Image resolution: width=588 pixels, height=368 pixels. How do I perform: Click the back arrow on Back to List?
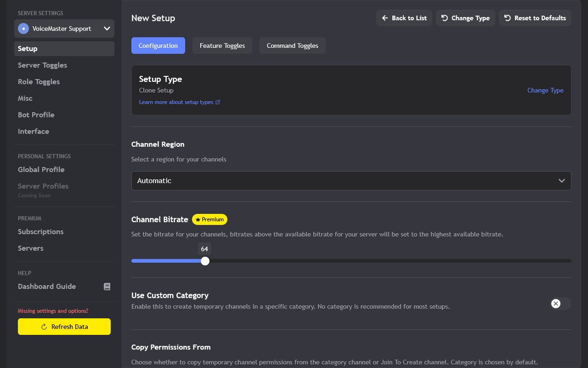(384, 18)
